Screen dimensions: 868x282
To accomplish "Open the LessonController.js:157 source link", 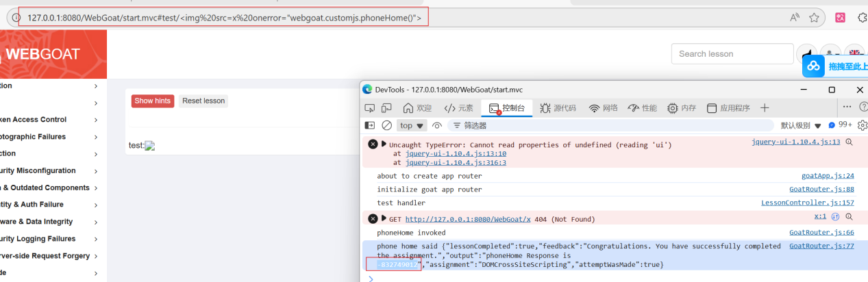I will 808,203.
